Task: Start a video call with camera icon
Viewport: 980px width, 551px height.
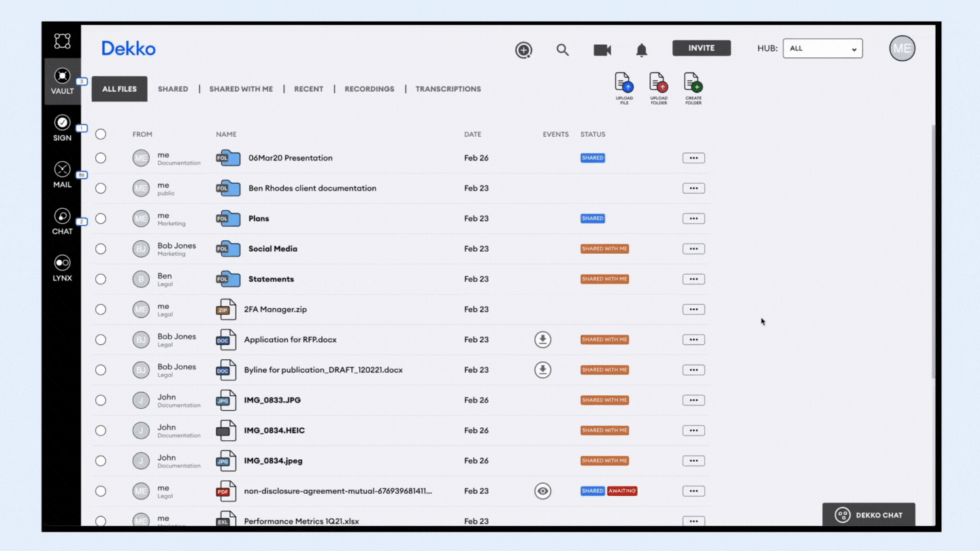Action: click(602, 50)
